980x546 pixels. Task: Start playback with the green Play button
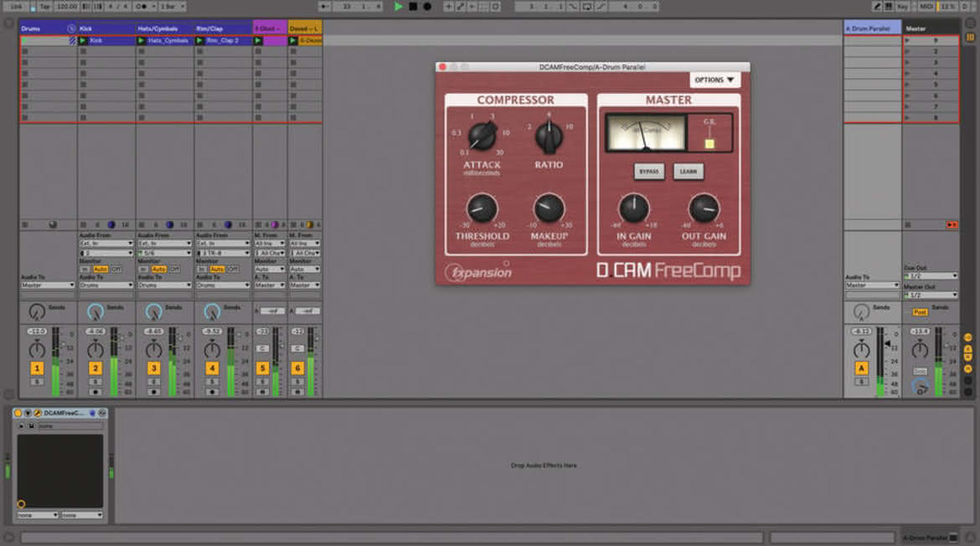[398, 6]
